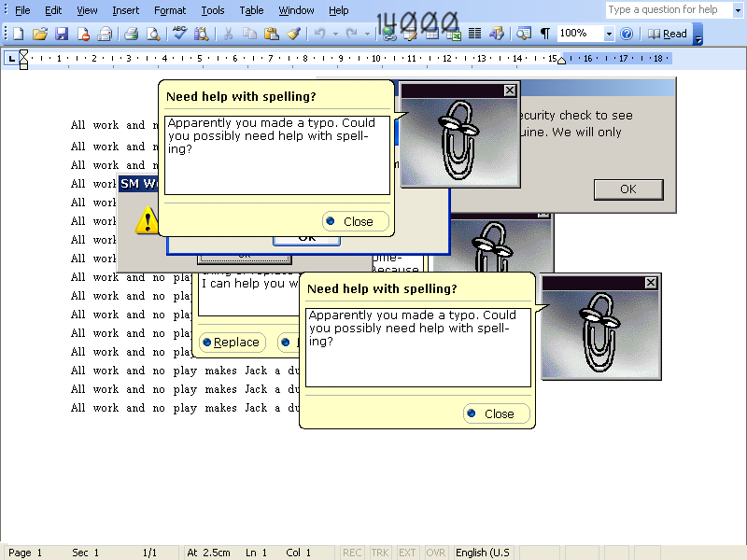Open the View menu
The width and height of the screenshot is (747, 560).
point(87,10)
